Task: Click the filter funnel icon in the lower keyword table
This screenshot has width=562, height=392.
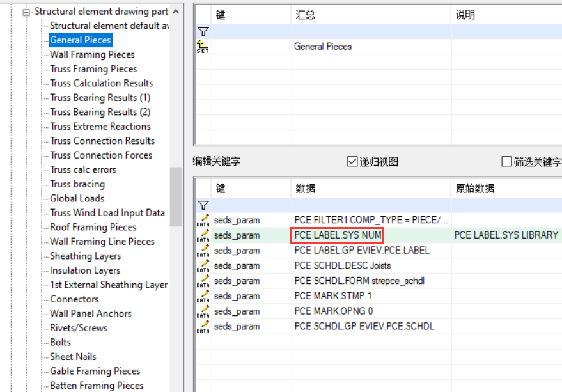Action: tap(203, 205)
